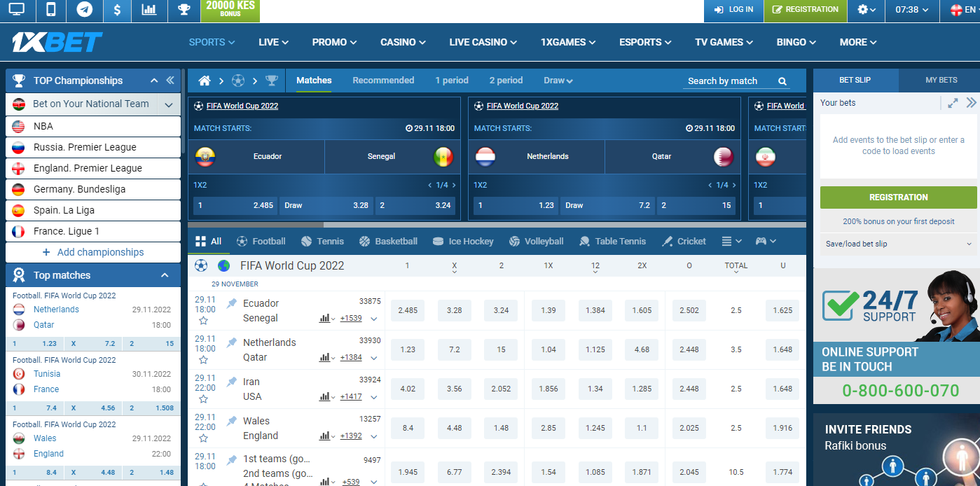Click the football breadcrumb icon
980x486 pixels.
coord(238,81)
